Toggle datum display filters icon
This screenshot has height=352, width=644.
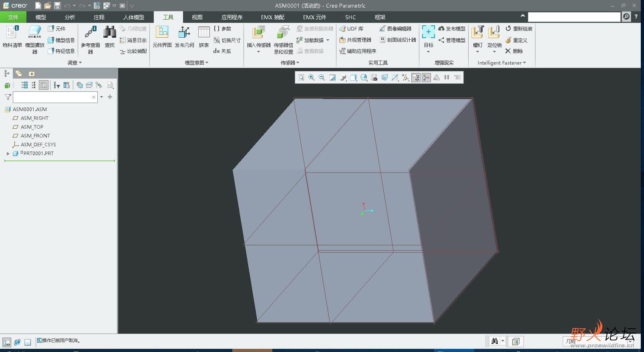[x=405, y=77]
